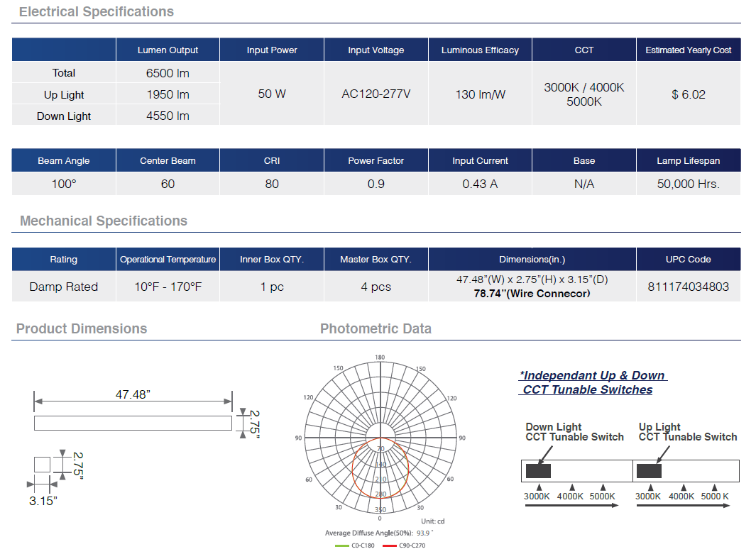Click the long fixture side-view rectangle drawing
The image size is (756, 554).
133,423
